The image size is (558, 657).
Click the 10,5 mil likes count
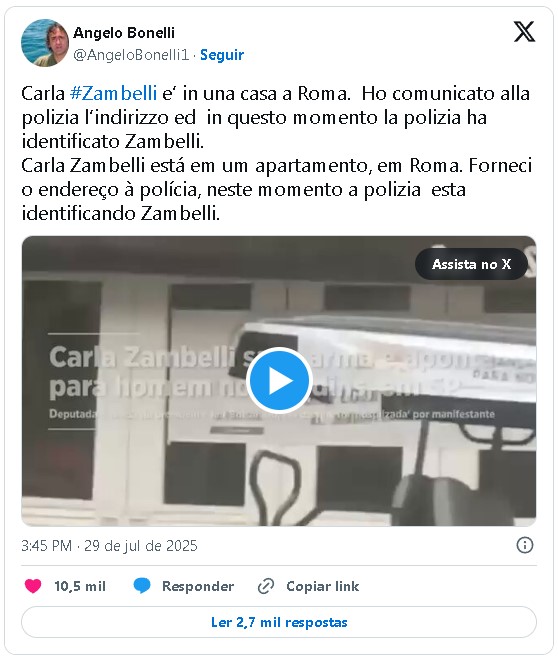pos(80,586)
